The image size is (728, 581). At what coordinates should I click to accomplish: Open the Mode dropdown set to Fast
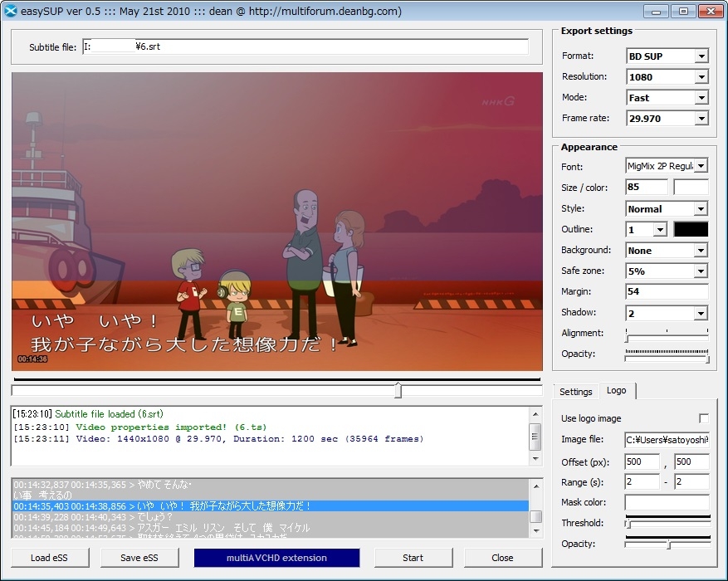(x=667, y=98)
